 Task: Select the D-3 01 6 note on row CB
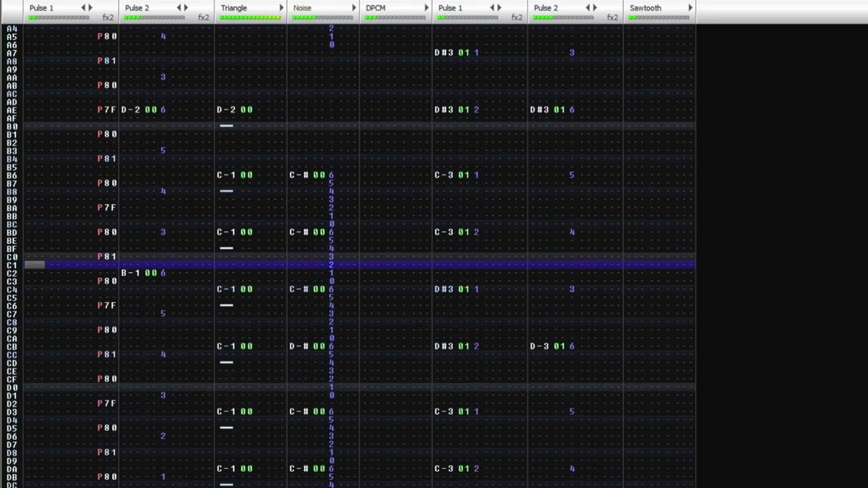[x=552, y=346]
